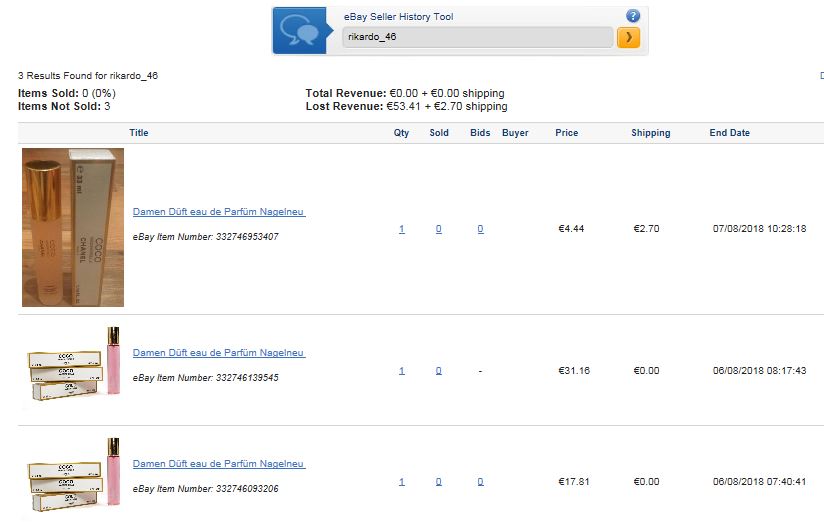Sort by Shipping column header

[651, 133]
